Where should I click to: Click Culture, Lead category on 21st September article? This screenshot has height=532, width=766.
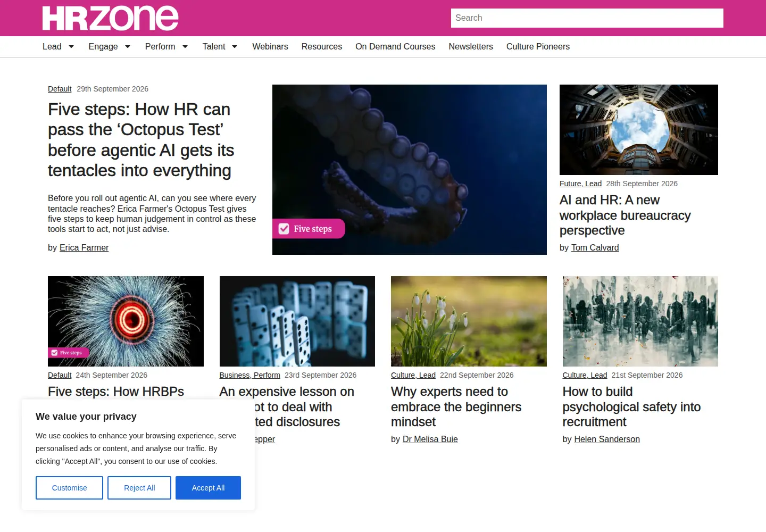pyautogui.click(x=585, y=375)
